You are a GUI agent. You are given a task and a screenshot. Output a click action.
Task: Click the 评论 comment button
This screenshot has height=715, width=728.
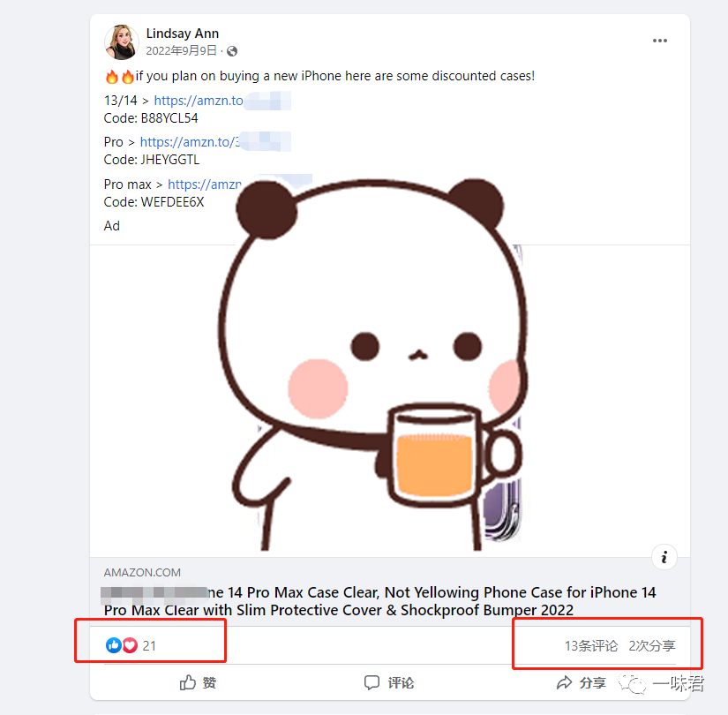click(x=389, y=682)
